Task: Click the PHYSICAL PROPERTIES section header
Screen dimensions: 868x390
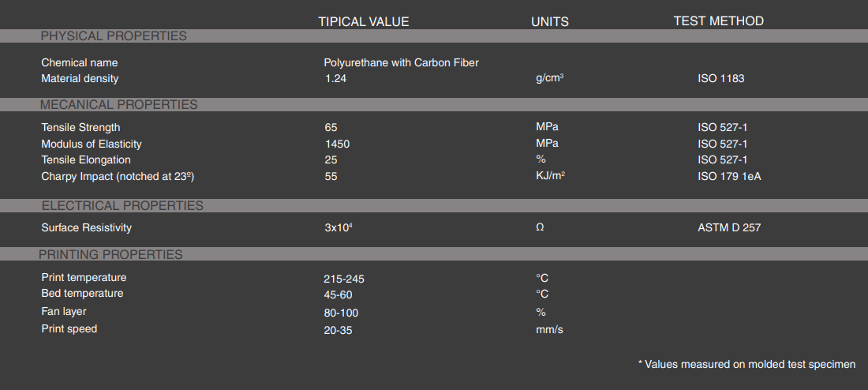Action: click(x=114, y=36)
